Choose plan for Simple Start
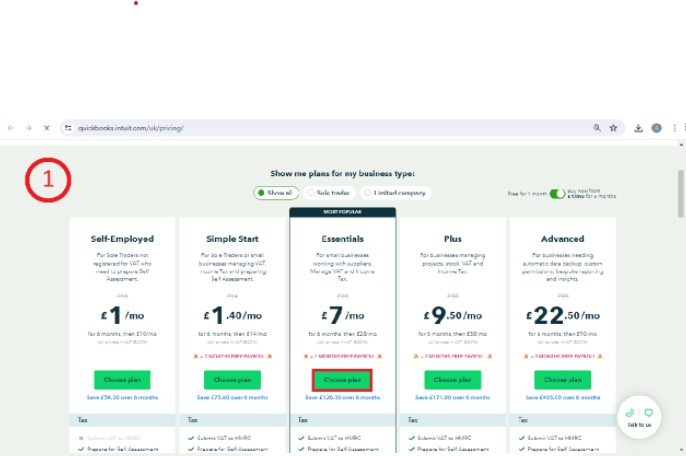The height and width of the screenshot is (456, 686). pos(232,380)
